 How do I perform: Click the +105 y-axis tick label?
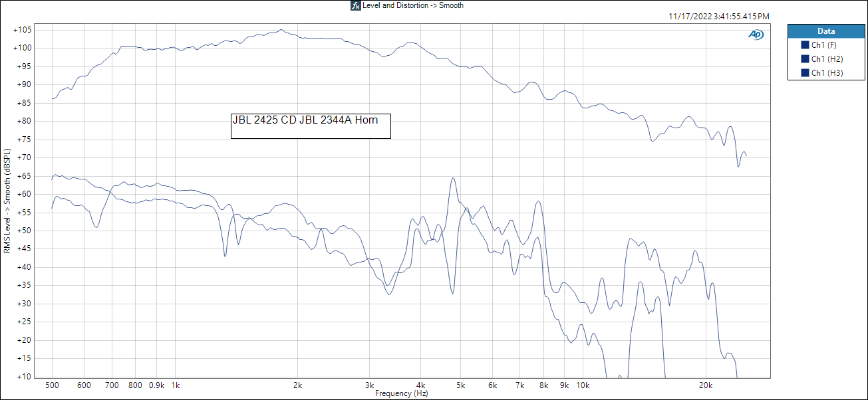click(x=22, y=30)
